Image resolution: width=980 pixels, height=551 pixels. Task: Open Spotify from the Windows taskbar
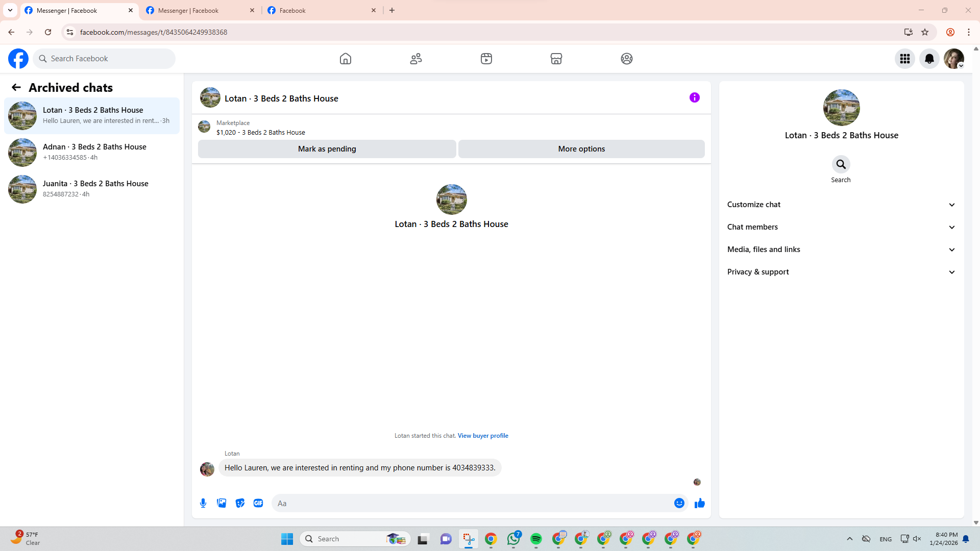(535, 539)
